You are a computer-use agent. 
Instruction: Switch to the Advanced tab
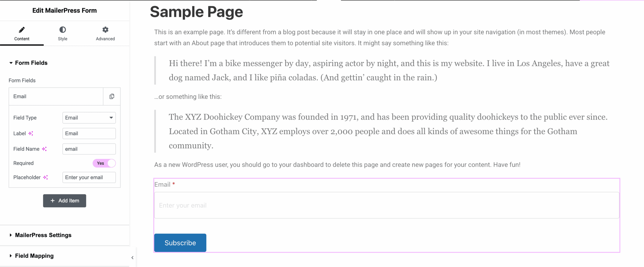pyautogui.click(x=105, y=34)
